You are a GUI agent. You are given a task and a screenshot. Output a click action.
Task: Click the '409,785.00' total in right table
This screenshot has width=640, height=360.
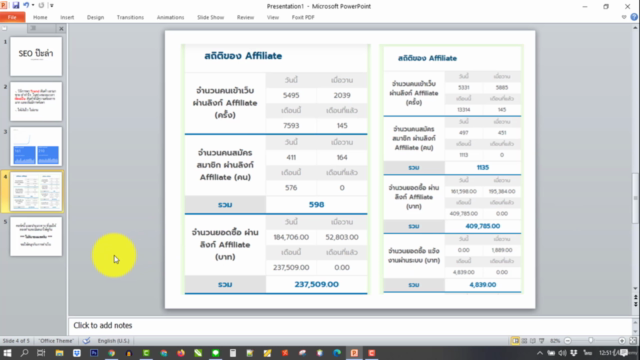point(482,226)
